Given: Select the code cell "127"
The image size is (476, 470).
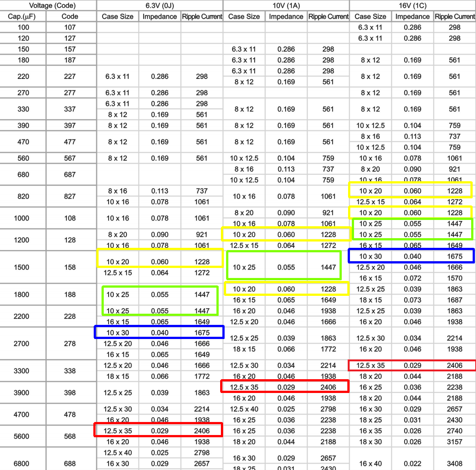Looking at the screenshot, I should pos(70,38).
